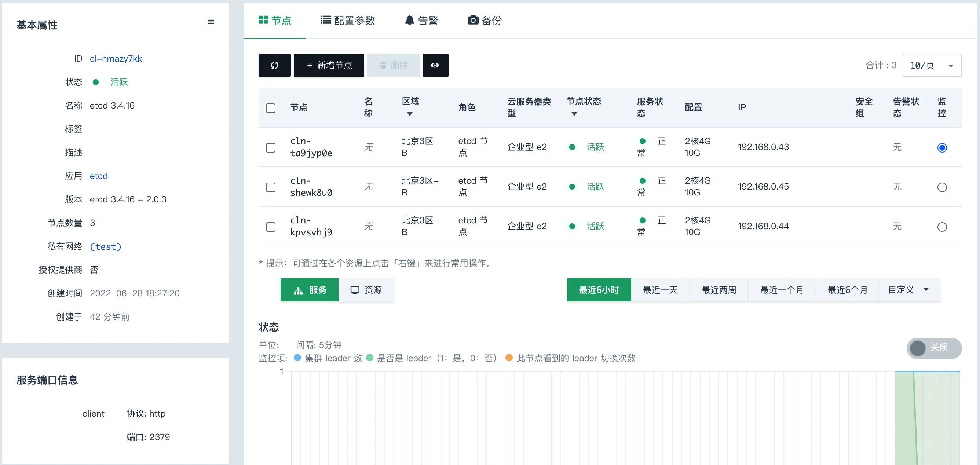The image size is (980, 465).
Task: Expand the 区域 column filter arrow
Action: [409, 114]
